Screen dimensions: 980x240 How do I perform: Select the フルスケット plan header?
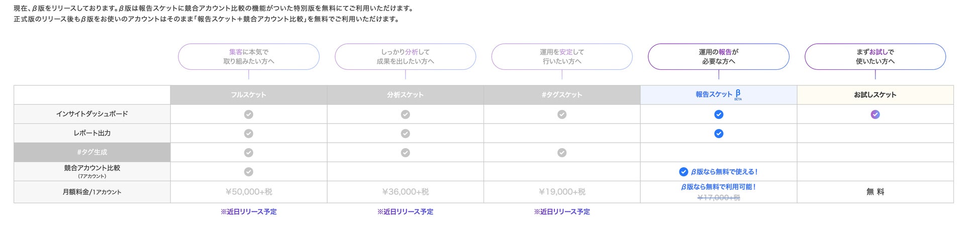click(248, 94)
